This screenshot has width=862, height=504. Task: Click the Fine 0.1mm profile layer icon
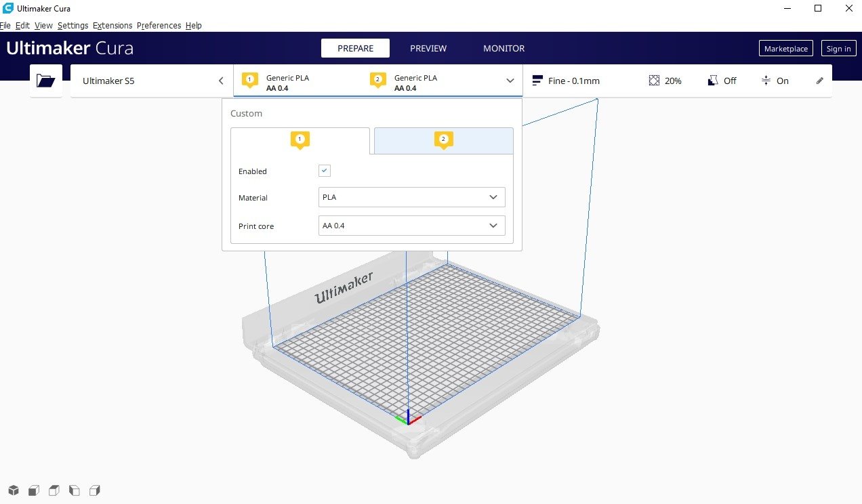[537, 81]
